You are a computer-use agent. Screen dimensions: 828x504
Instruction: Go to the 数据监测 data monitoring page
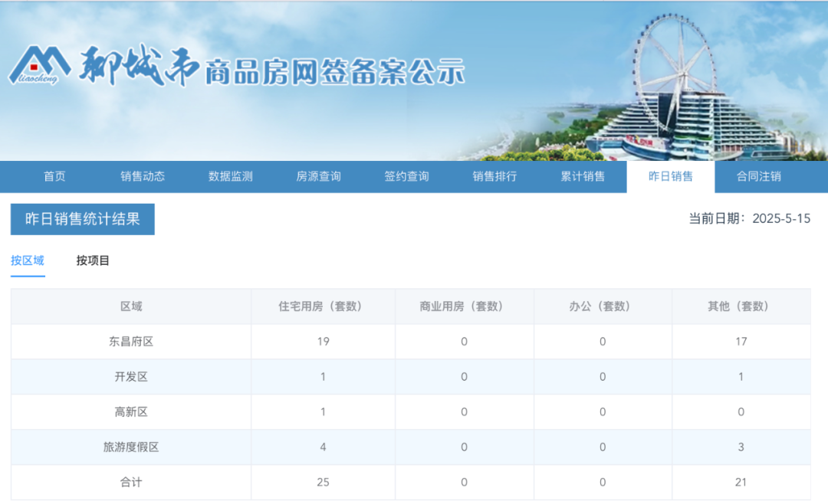tap(232, 176)
